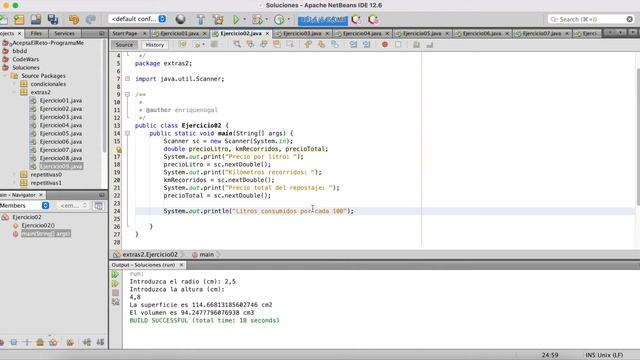Click the New Project toolbar icon
Viewport: 640px width, 360px height.
(x=19, y=19)
